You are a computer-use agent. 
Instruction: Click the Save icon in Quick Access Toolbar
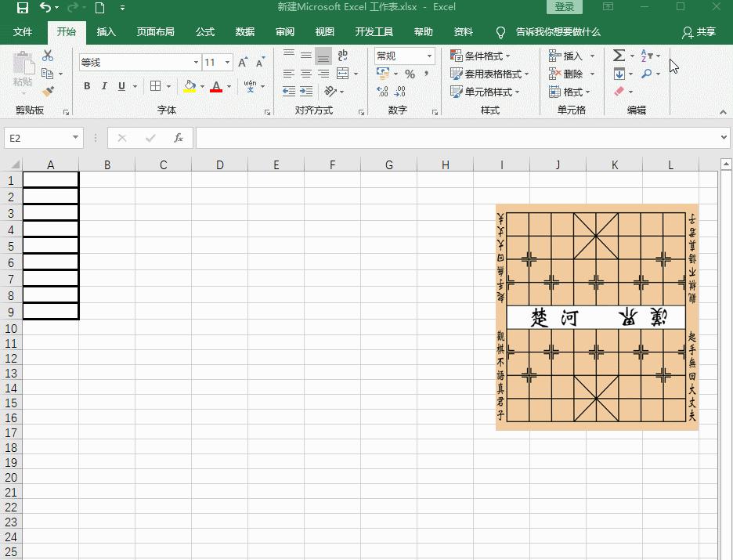click(21, 7)
